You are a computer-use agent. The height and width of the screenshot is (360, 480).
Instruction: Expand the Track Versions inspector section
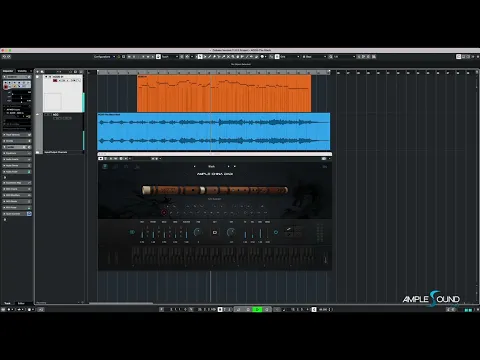[17, 135]
